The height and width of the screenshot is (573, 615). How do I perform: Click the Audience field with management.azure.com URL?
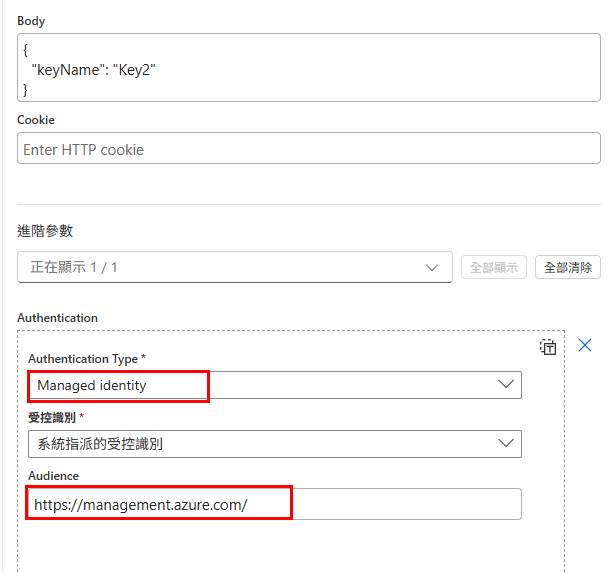[275, 504]
